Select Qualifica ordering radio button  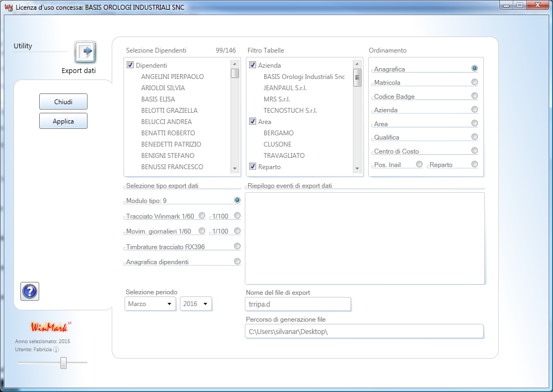click(x=475, y=136)
